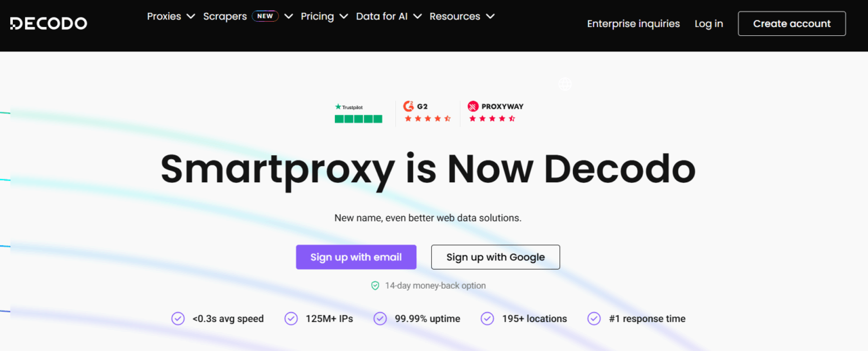Expand the Scrapers dropdown menu
868x351 pixels.
(248, 16)
